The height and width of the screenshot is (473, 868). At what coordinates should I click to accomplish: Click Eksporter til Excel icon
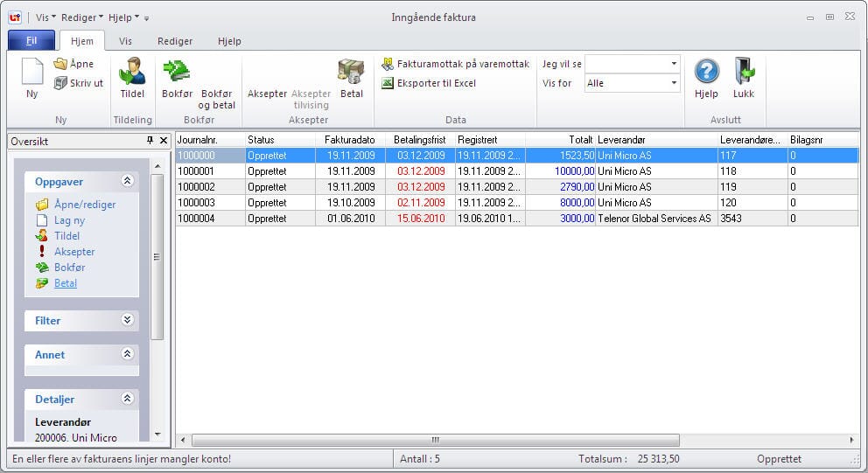click(x=388, y=83)
